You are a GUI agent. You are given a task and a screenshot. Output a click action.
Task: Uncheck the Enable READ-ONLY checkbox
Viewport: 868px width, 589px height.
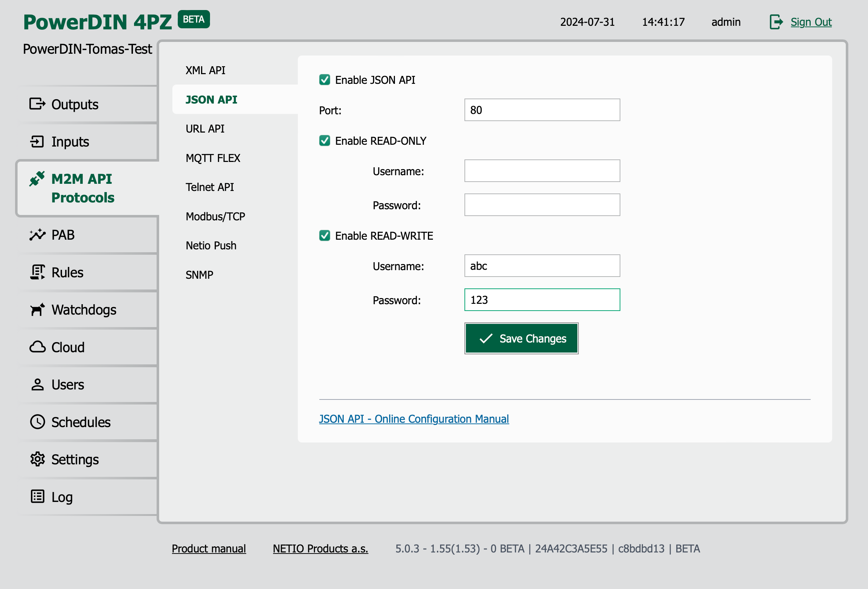click(x=325, y=140)
